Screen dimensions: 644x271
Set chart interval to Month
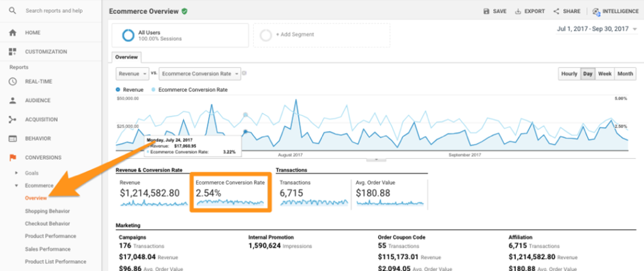pos(625,74)
